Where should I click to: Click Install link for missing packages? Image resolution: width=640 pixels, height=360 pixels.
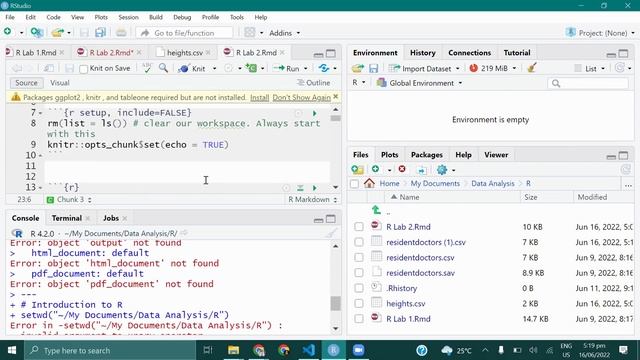pos(260,98)
